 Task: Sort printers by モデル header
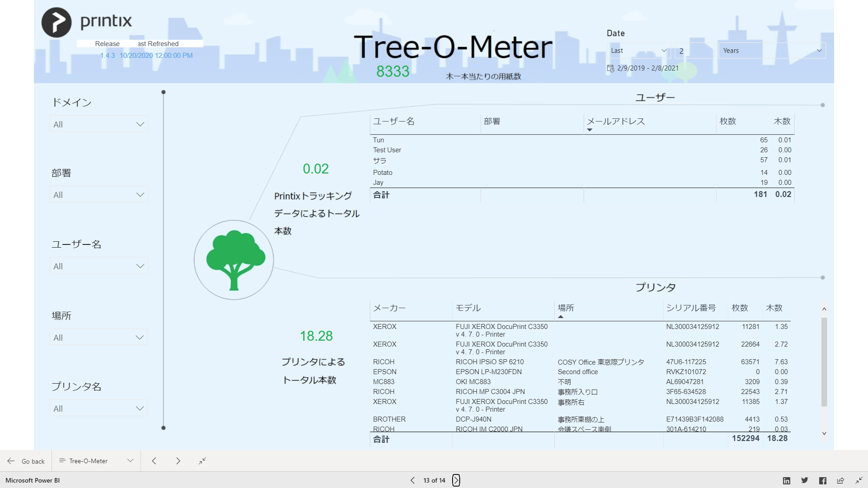(468, 308)
